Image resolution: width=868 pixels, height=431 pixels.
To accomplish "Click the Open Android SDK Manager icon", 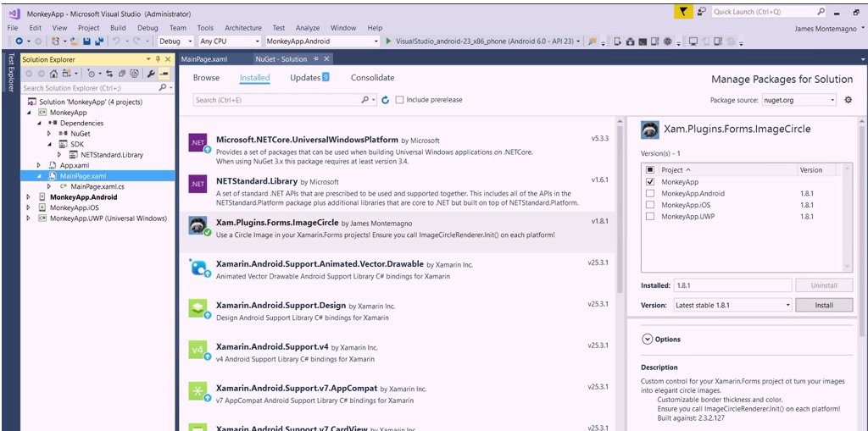I will tap(631, 41).
